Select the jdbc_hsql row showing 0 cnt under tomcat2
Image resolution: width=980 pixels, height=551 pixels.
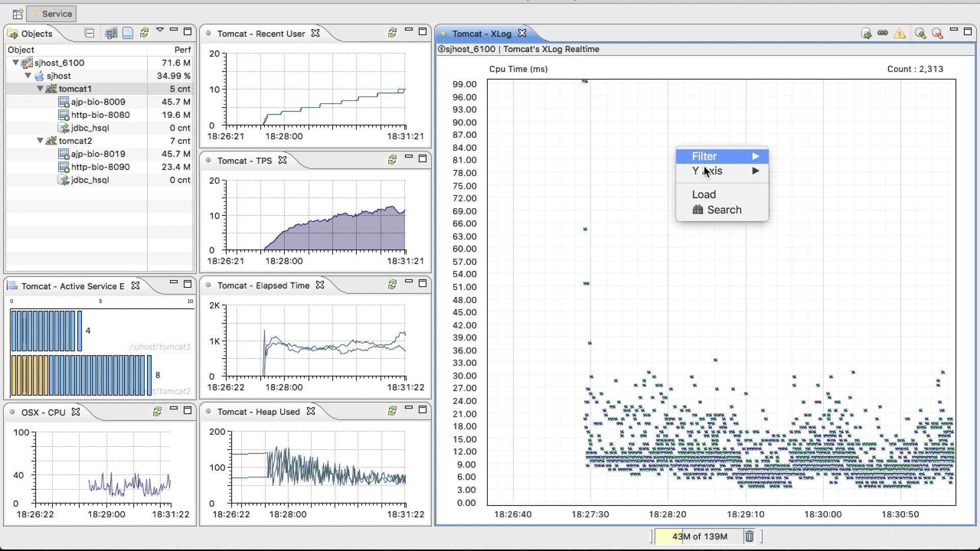click(x=100, y=180)
